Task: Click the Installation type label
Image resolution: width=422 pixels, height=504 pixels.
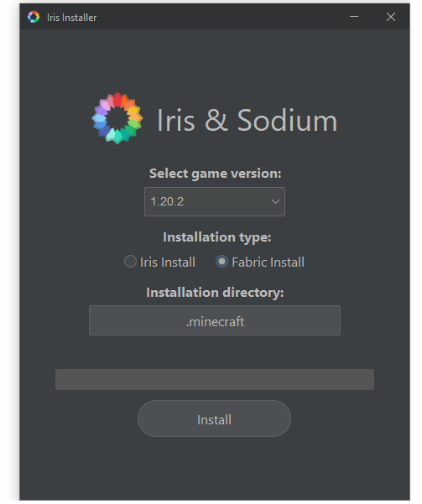Action: pyautogui.click(x=217, y=237)
